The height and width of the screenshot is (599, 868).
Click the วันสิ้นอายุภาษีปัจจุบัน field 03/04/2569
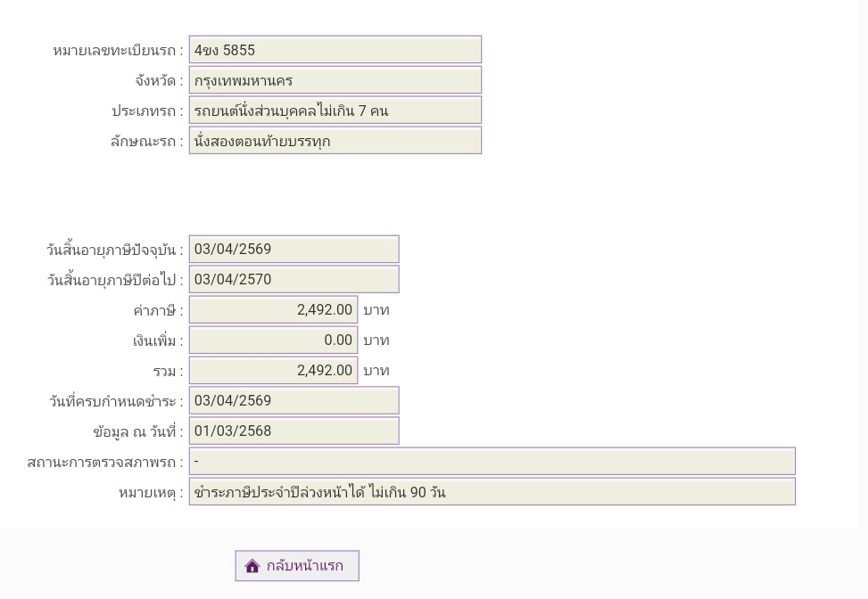coord(294,249)
